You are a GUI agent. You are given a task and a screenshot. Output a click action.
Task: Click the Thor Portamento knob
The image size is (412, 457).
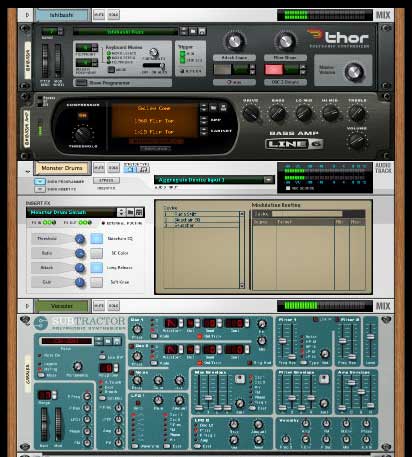153,52
